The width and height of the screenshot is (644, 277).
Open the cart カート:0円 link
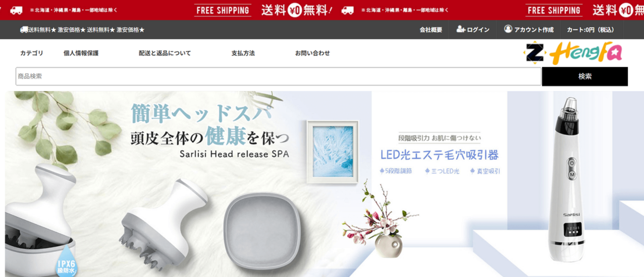point(590,30)
